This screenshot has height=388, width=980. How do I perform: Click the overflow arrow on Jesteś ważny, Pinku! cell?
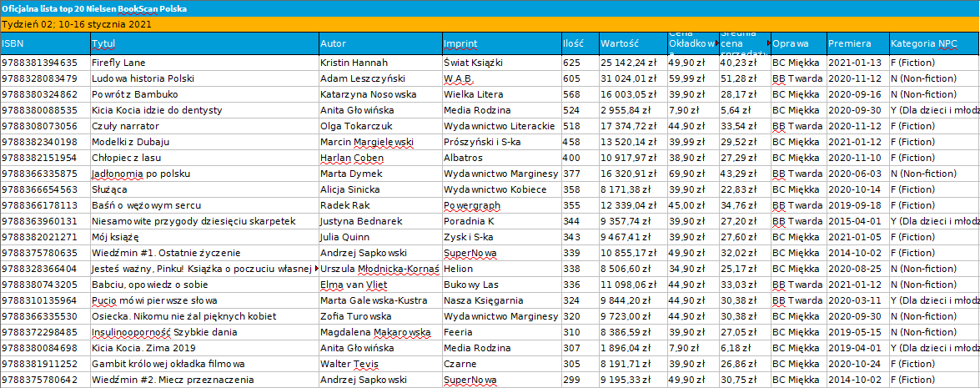pyautogui.click(x=316, y=269)
